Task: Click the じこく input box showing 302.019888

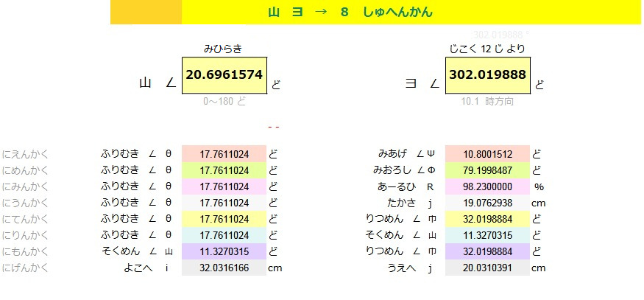Action: coord(488,75)
